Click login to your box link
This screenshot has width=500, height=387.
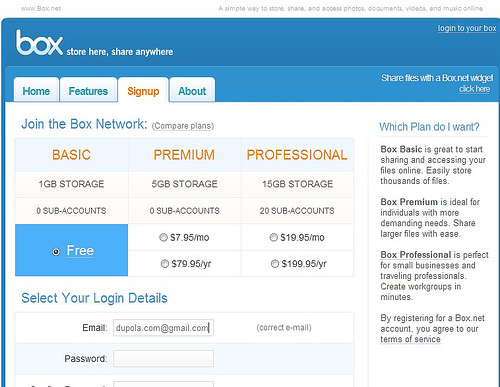point(467,28)
